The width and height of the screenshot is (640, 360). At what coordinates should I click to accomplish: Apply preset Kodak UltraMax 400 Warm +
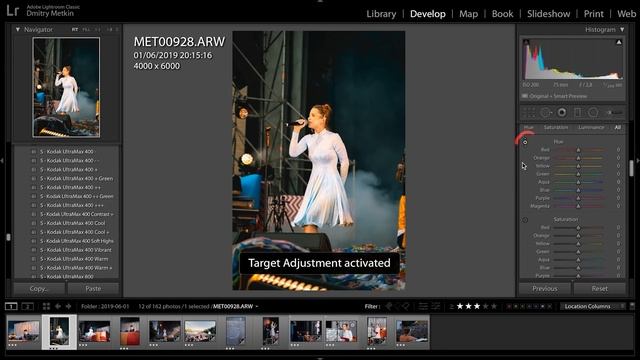pyautogui.click(x=76, y=268)
